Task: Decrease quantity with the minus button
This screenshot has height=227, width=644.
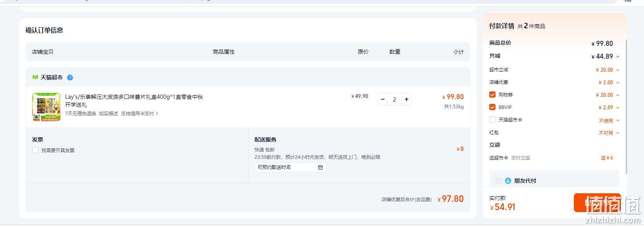Action: (383, 99)
